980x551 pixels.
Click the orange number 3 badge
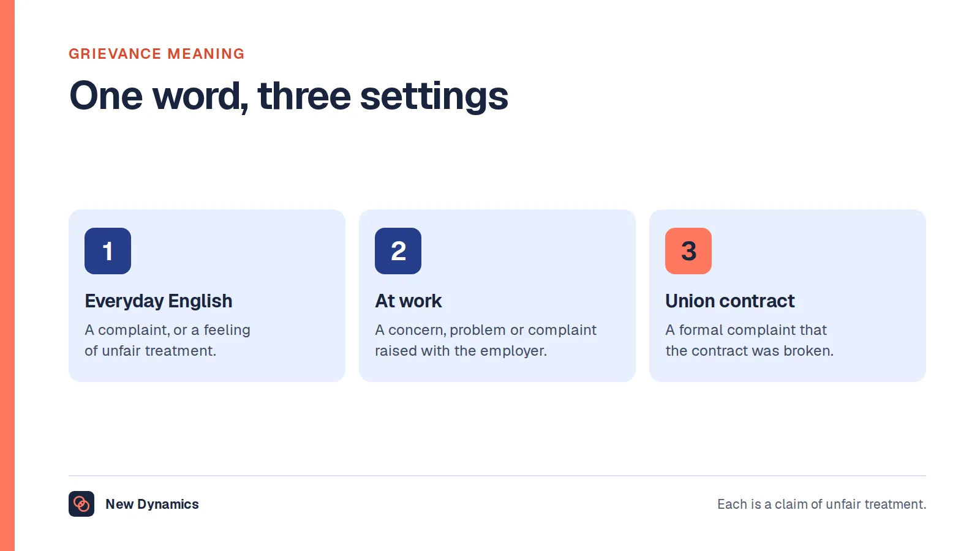coord(688,251)
